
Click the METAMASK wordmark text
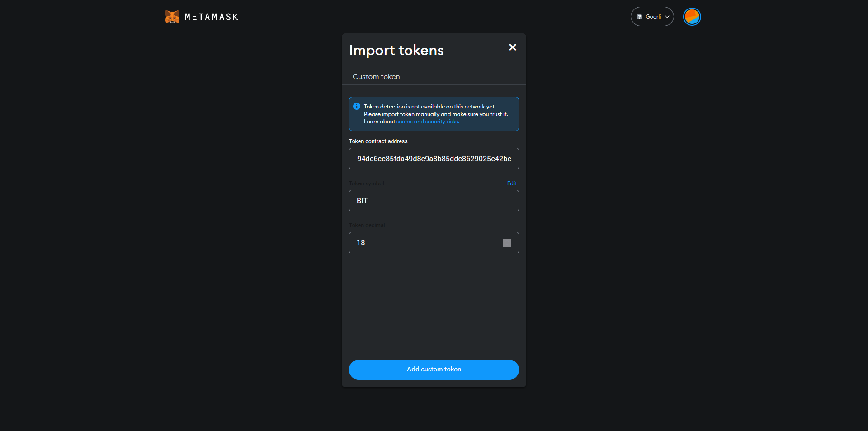coord(212,17)
